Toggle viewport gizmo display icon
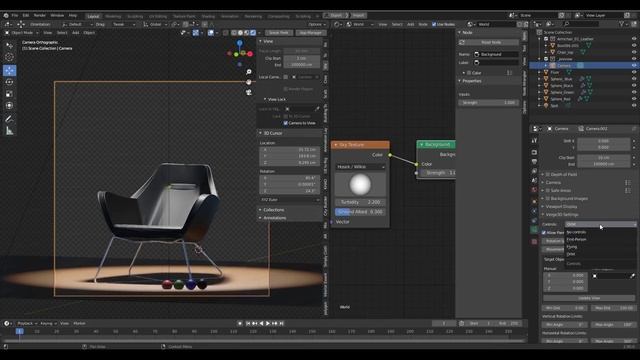Screen dimensions: 640x360 pyautogui.click(x=196, y=33)
